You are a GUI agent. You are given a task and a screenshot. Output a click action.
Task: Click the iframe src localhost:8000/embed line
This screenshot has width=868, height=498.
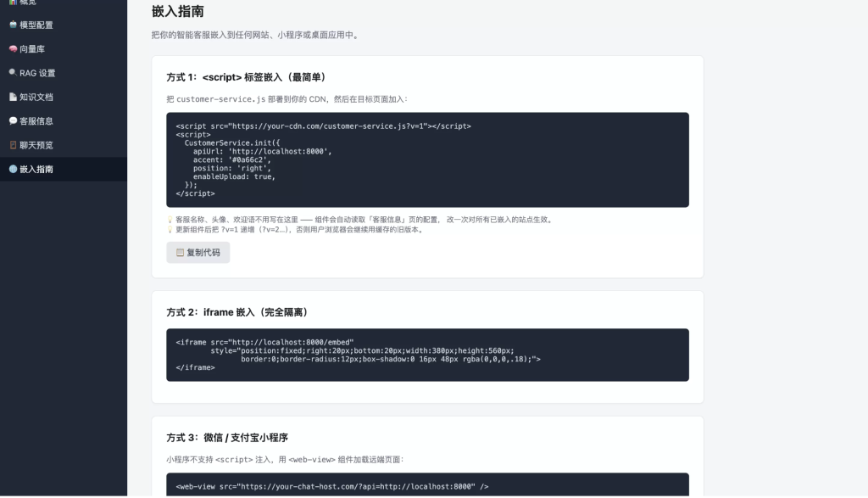click(x=264, y=343)
